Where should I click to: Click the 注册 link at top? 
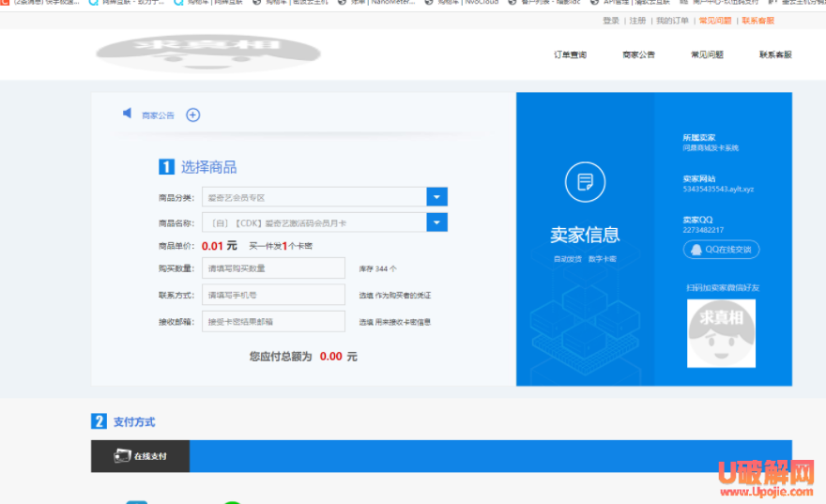[637, 20]
